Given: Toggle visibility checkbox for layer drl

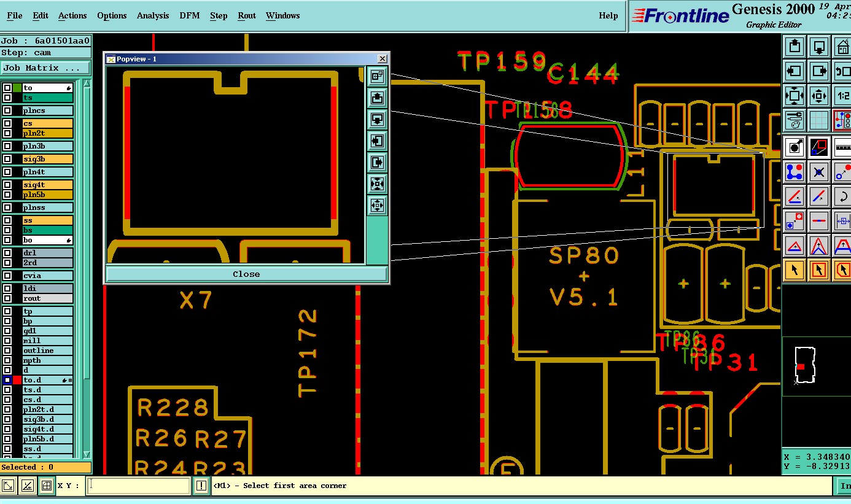Looking at the screenshot, I should tap(7, 252).
